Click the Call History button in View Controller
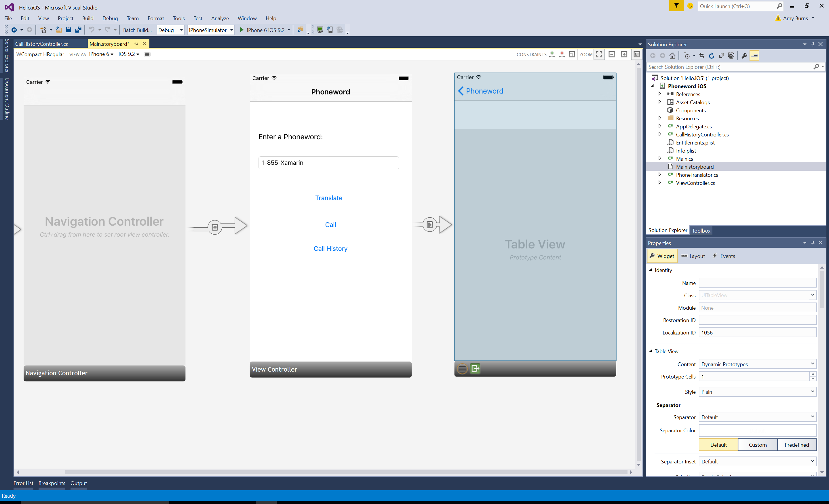The image size is (829, 504). 330,248
